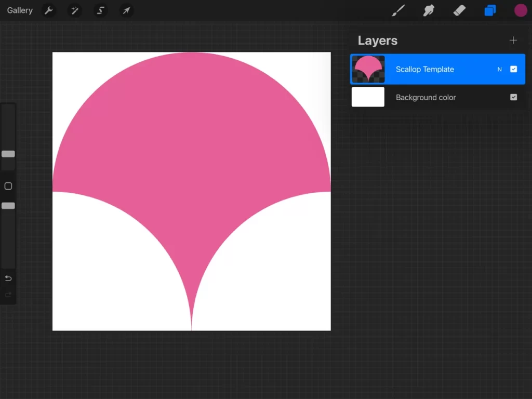Select the Smudge tool

click(x=429, y=10)
